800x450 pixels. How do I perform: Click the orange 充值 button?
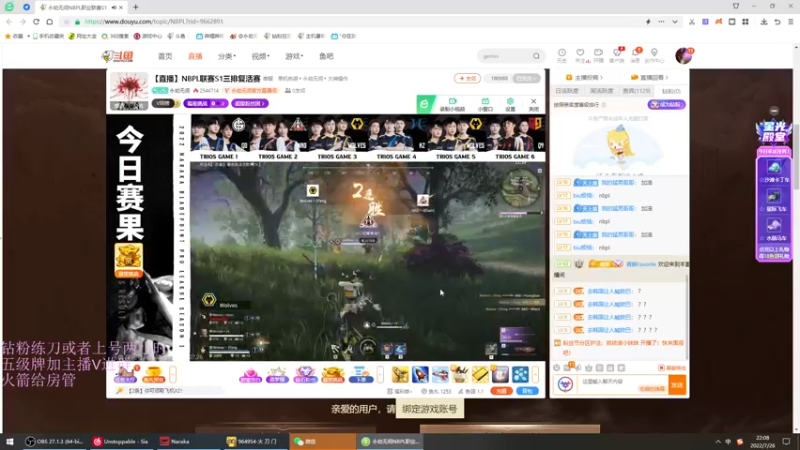(x=501, y=391)
